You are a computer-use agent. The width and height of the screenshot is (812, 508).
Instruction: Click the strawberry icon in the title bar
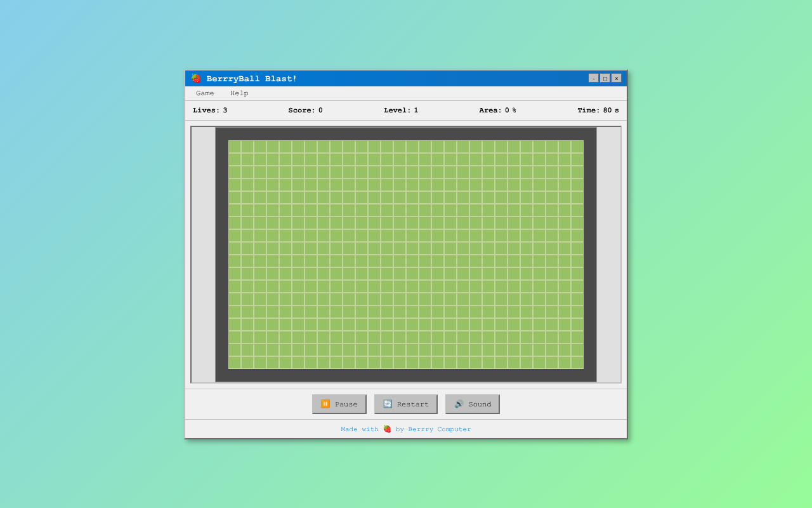[196, 79]
